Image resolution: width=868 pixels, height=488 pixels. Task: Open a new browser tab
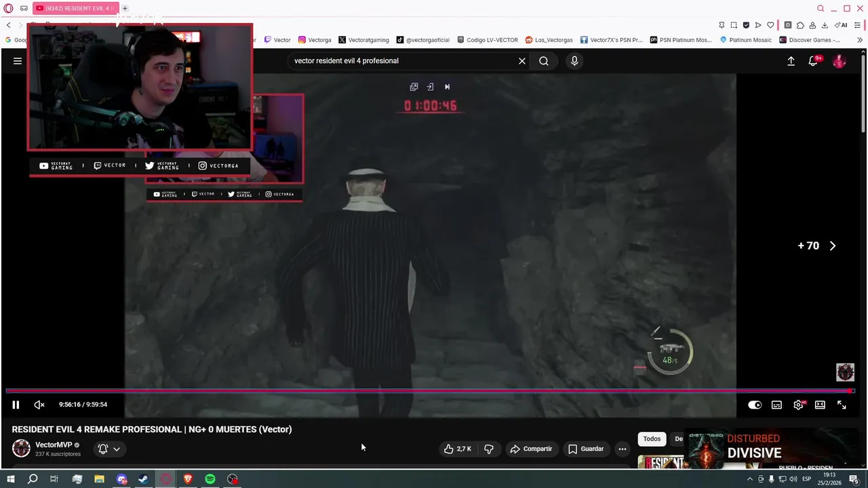coord(125,8)
